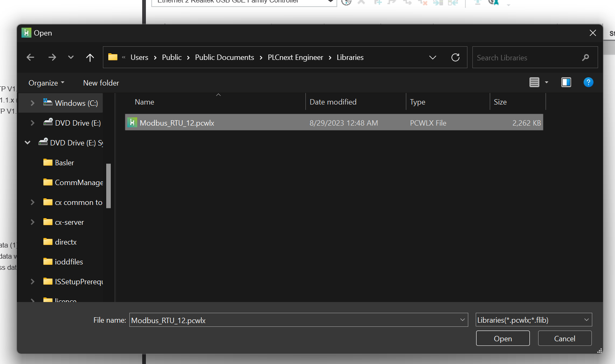Select Users in the breadcrumb path
This screenshot has height=364, width=615.
pos(139,57)
